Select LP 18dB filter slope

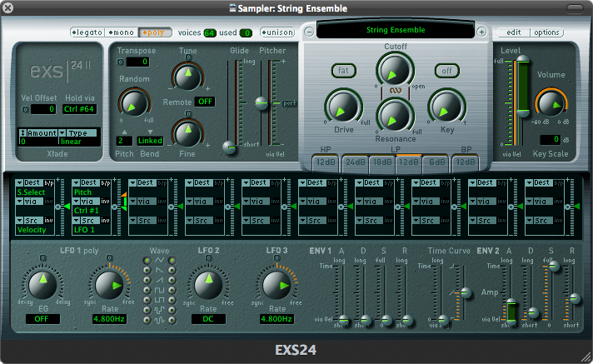click(382, 162)
